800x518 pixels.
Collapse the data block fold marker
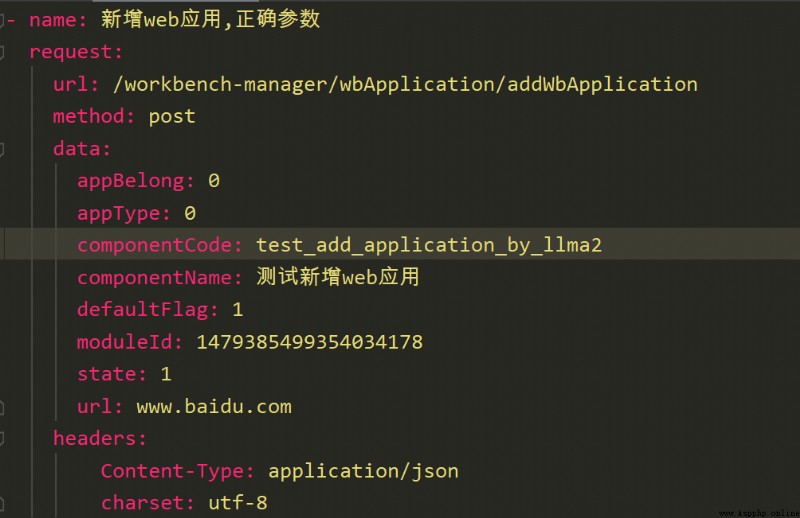pyautogui.click(x=2, y=150)
